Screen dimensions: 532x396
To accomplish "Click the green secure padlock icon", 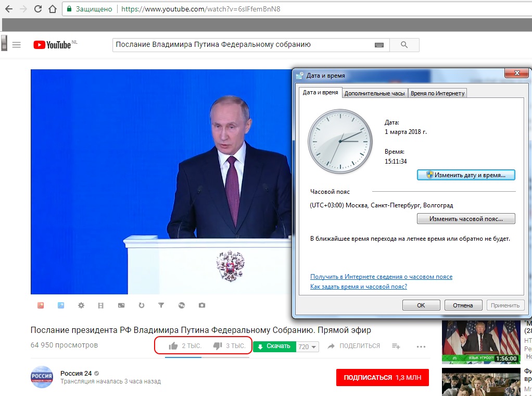I will point(69,9).
